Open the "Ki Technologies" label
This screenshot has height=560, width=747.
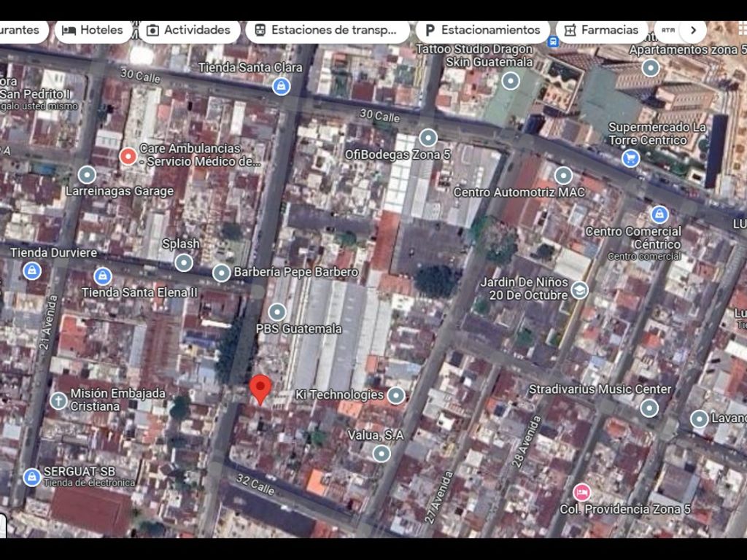tap(339, 394)
